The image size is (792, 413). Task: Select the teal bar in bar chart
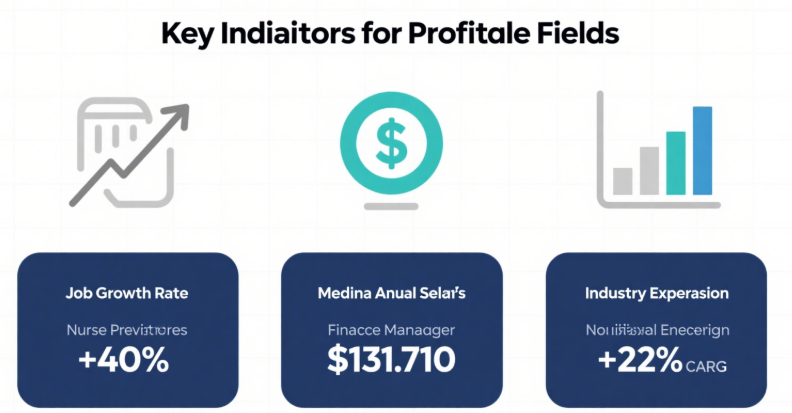point(676,162)
